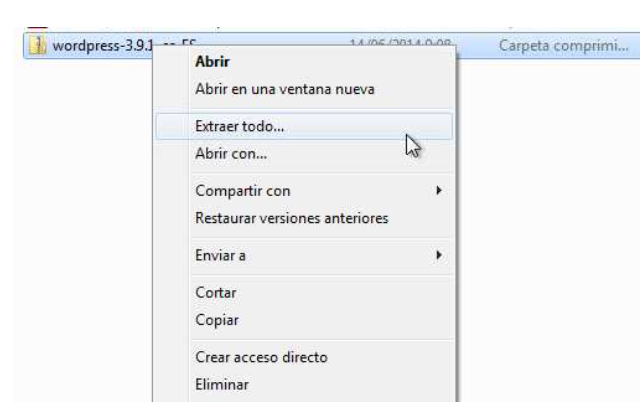This screenshot has width=643, height=405.
Task: Choose Abrir con... entry
Action: click(231, 154)
